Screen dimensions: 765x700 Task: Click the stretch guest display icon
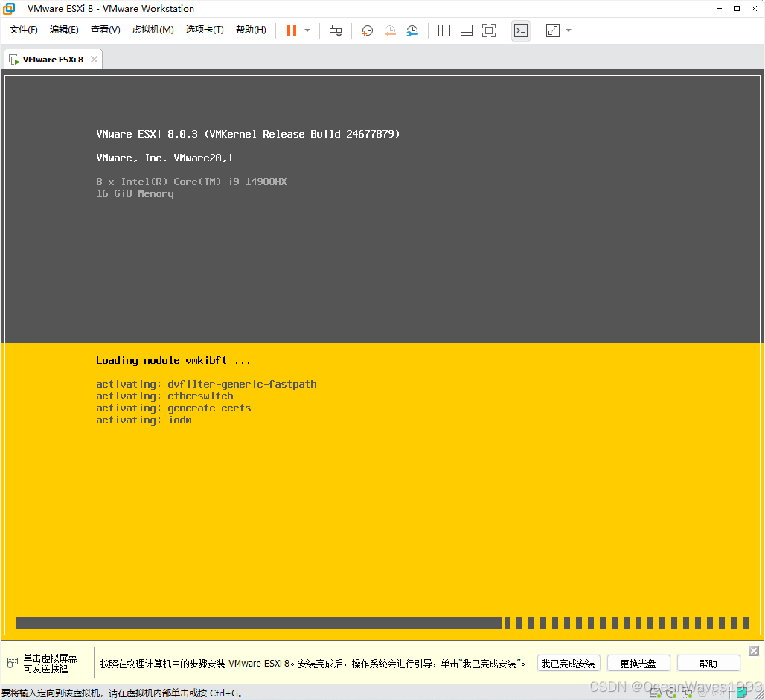(553, 30)
